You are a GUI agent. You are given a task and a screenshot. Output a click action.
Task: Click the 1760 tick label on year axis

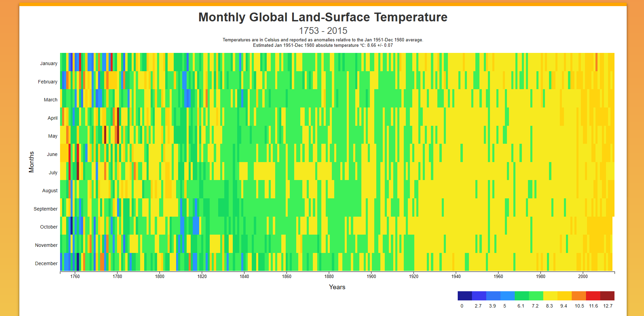75,276
